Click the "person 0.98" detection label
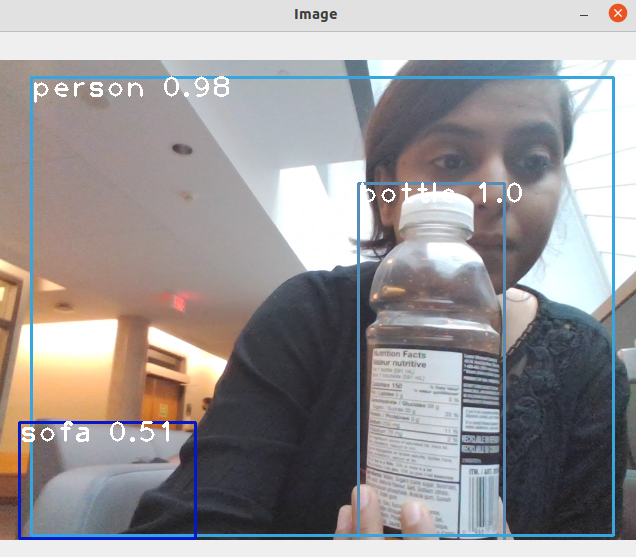Image resolution: width=636 pixels, height=557 pixels. tap(131, 89)
